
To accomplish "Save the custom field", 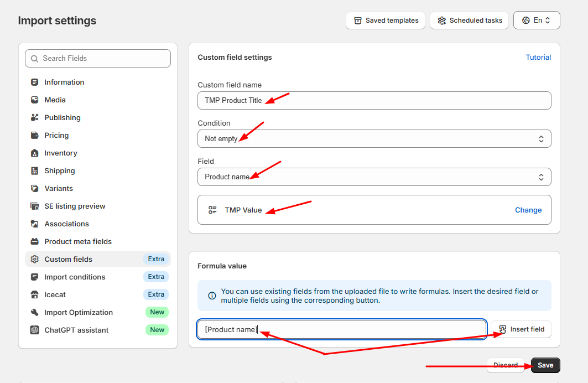I will pos(545,365).
